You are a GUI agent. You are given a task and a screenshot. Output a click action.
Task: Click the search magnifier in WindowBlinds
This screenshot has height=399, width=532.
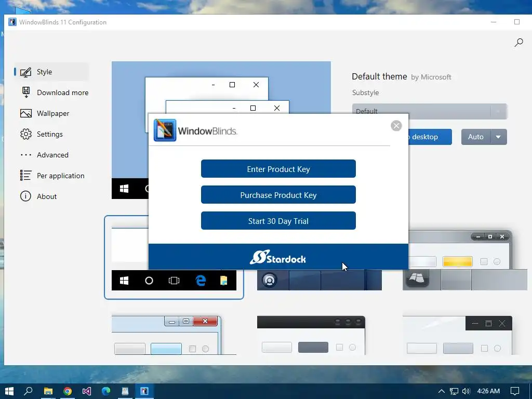click(x=519, y=43)
